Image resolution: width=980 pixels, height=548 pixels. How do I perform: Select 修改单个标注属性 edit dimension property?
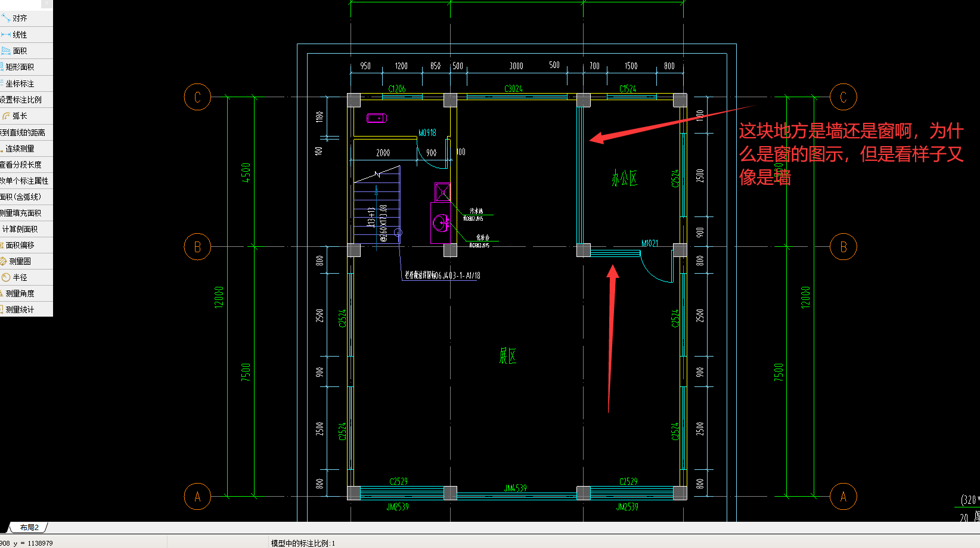26,181
